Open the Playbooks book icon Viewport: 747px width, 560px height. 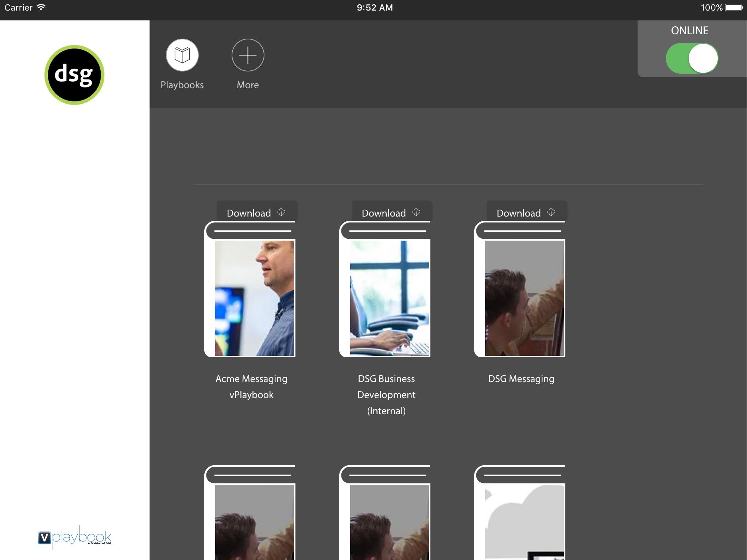pyautogui.click(x=182, y=55)
